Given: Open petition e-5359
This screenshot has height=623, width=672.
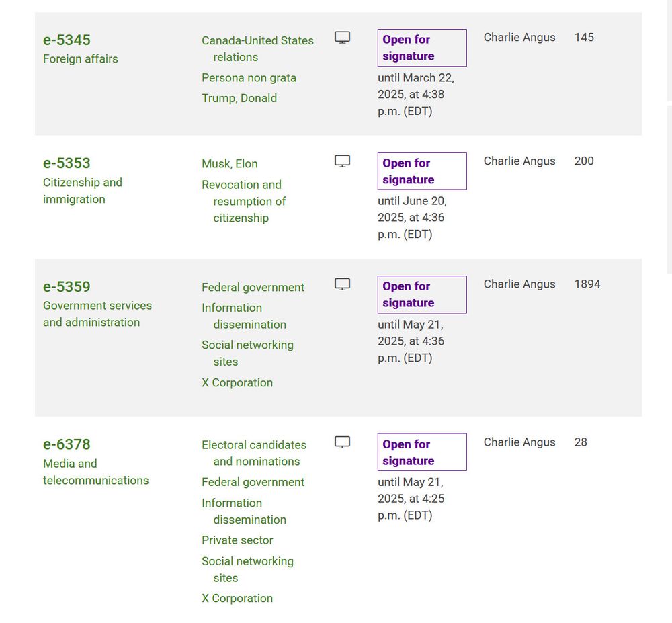Looking at the screenshot, I should tap(67, 287).
